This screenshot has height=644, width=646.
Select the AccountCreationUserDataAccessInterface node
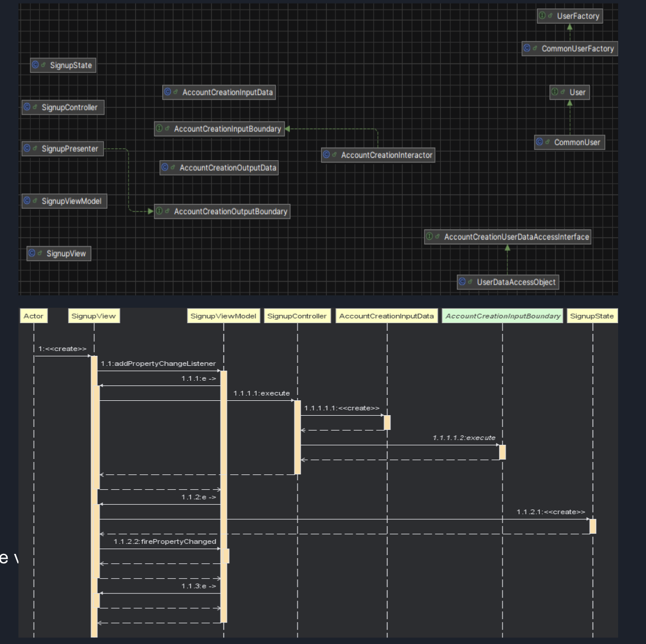(507, 237)
